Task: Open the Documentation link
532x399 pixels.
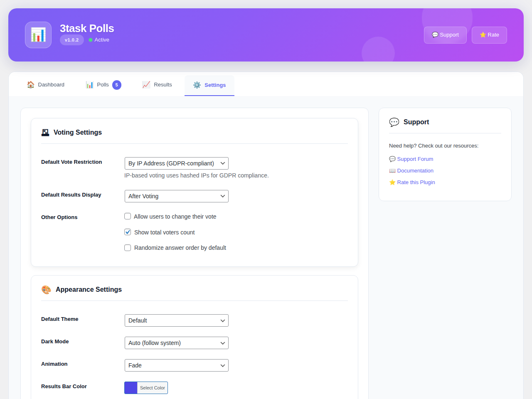Action: click(x=411, y=171)
